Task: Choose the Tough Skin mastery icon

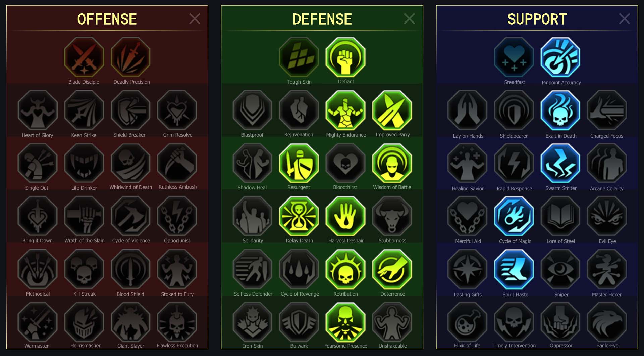Action: (x=299, y=57)
